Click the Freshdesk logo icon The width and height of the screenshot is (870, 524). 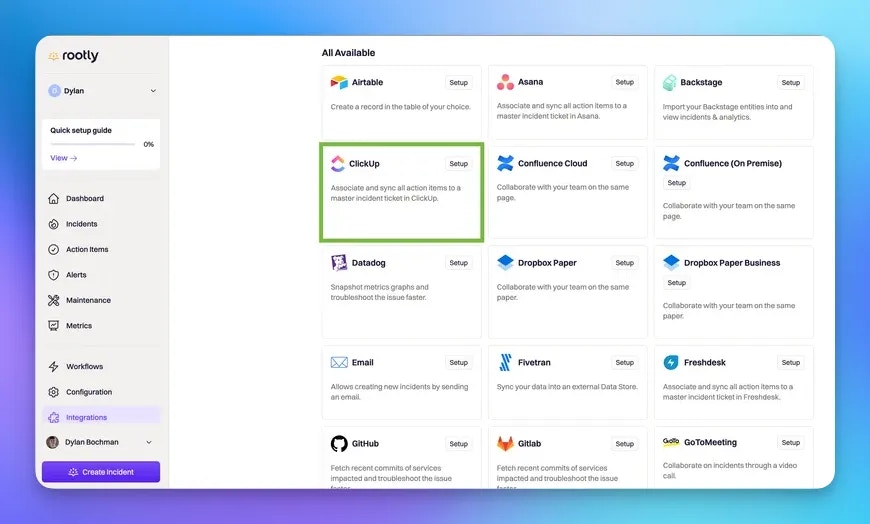coord(671,362)
